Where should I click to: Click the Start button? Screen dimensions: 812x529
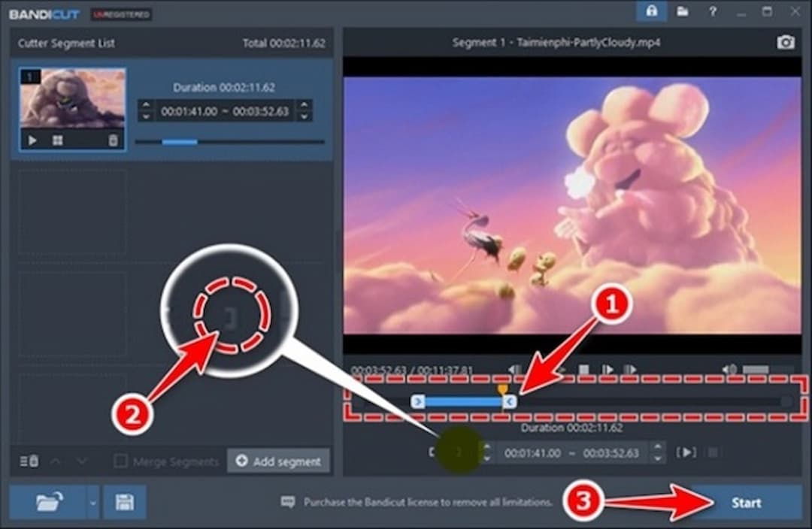[747, 503]
